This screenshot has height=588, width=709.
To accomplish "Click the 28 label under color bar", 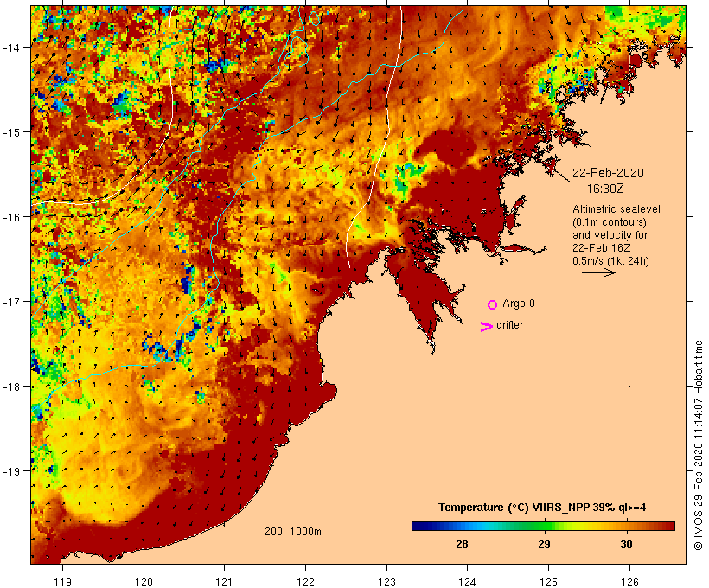I will 462,544.
